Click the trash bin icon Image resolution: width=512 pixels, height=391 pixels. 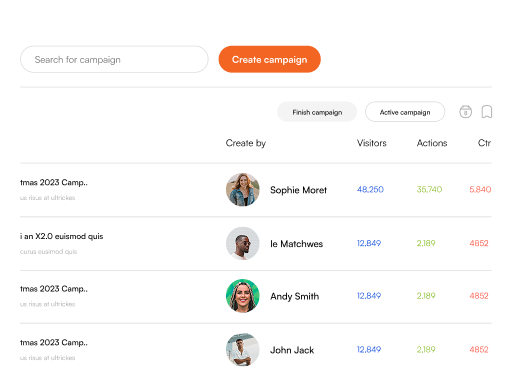pyautogui.click(x=465, y=112)
